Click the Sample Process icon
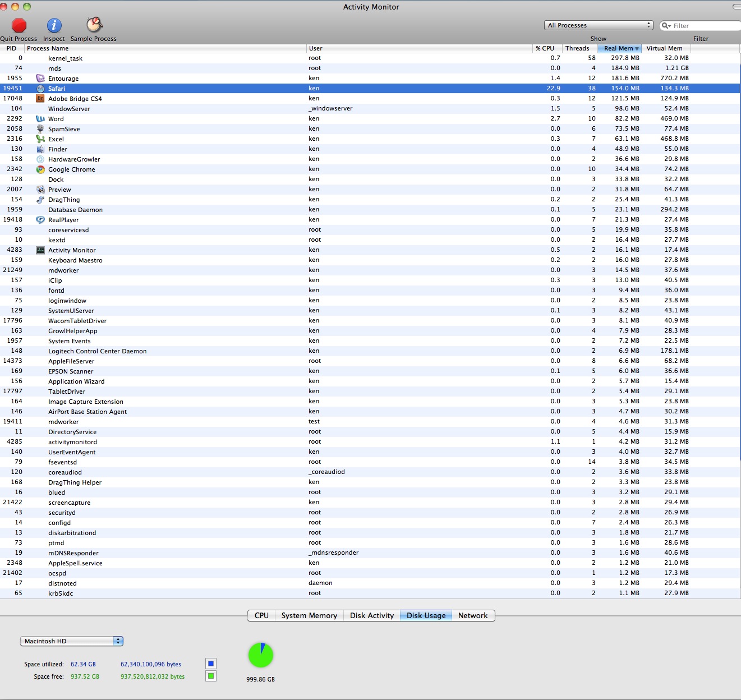Screen dimensions: 741x700 click(x=94, y=25)
